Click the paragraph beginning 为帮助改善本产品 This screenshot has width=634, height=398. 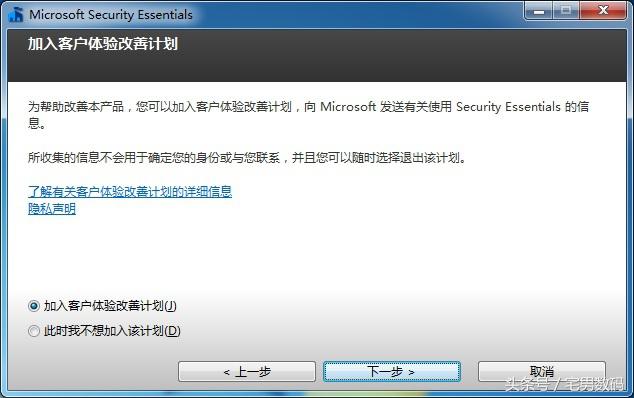(x=308, y=114)
